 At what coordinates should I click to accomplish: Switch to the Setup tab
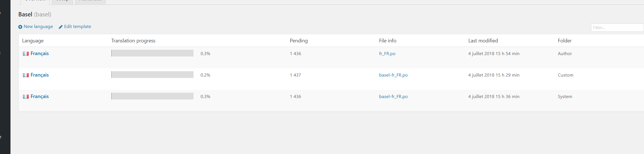[62, 1]
